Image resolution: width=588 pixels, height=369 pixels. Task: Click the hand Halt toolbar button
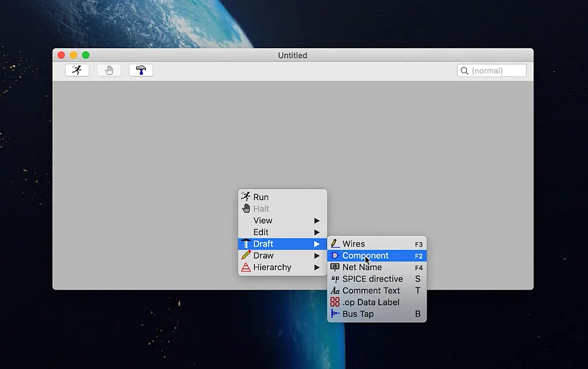[x=109, y=70]
